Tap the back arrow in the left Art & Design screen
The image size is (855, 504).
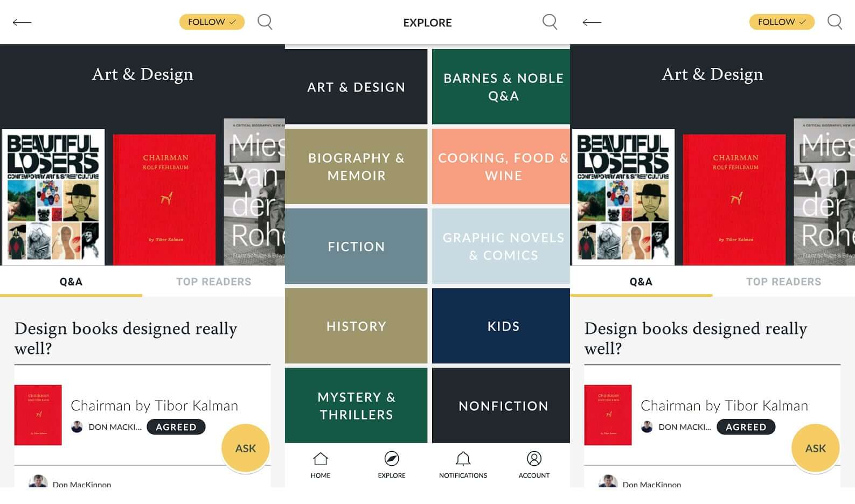point(22,22)
